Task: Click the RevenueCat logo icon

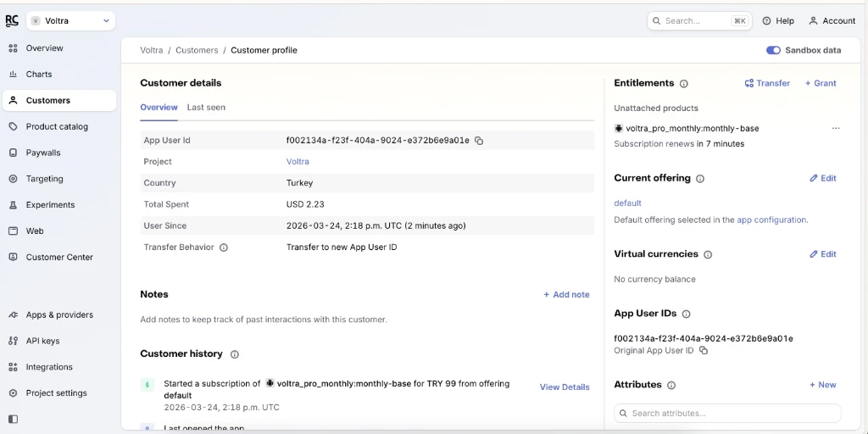Action: pyautogui.click(x=12, y=20)
